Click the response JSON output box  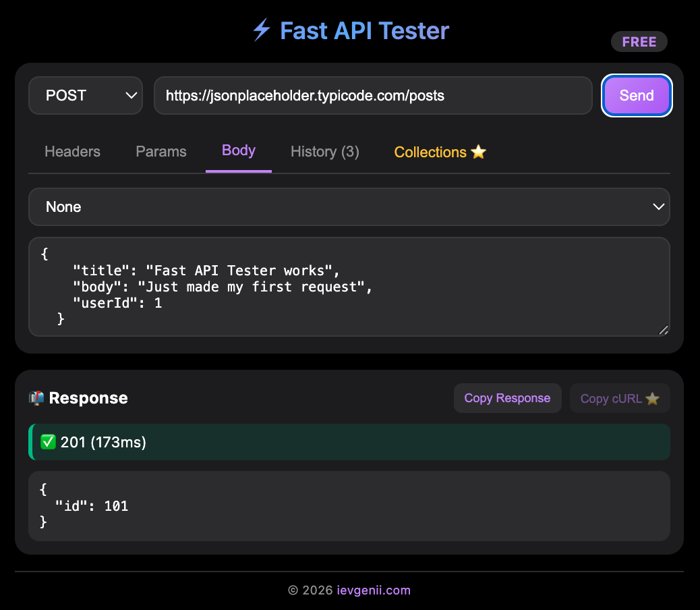pyautogui.click(x=349, y=506)
